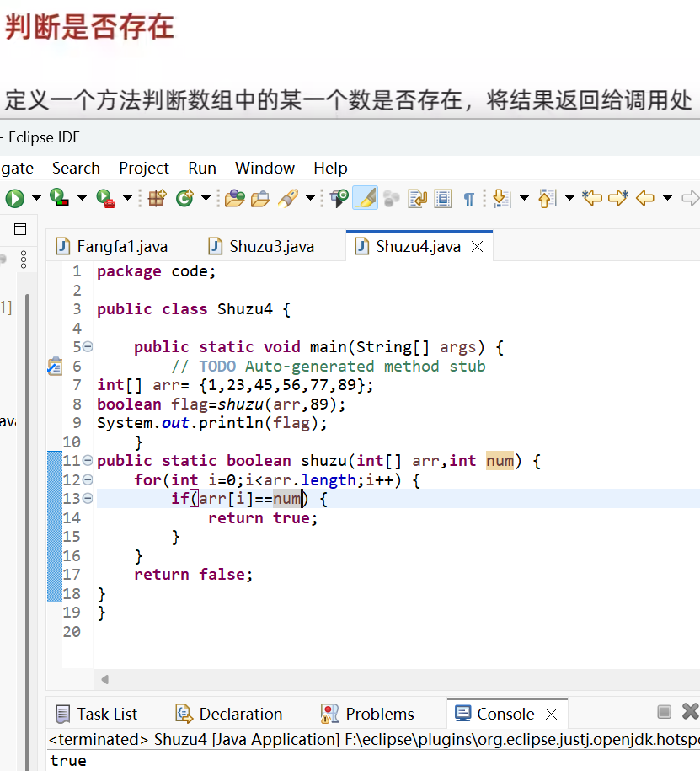700x771 pixels.
Task: Toggle Mark Occurrences highlighter icon
Action: [x=366, y=198]
